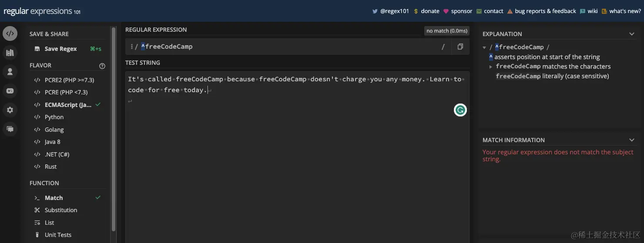Click the bug reports warning icon
The image size is (644, 243).
point(510,11)
